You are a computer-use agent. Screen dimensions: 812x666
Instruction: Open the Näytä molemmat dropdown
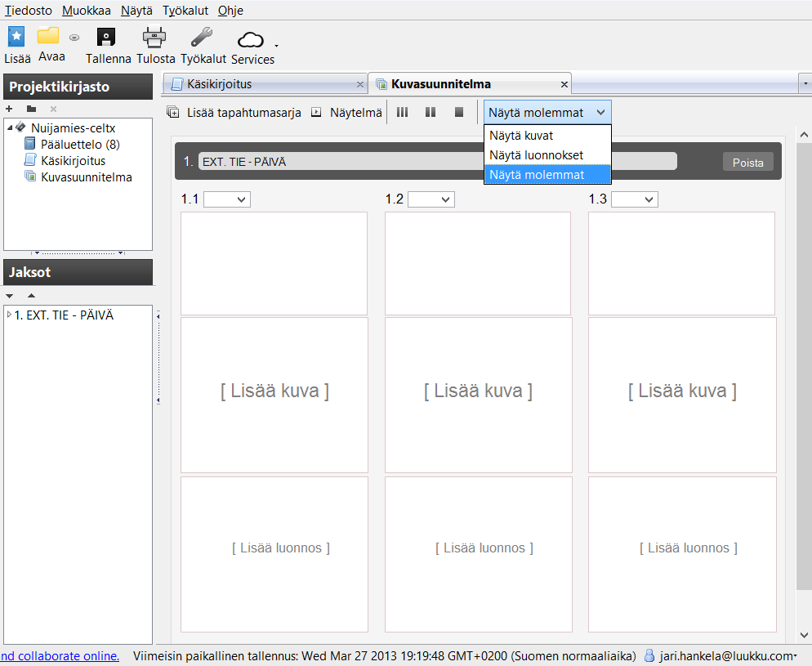(547, 113)
